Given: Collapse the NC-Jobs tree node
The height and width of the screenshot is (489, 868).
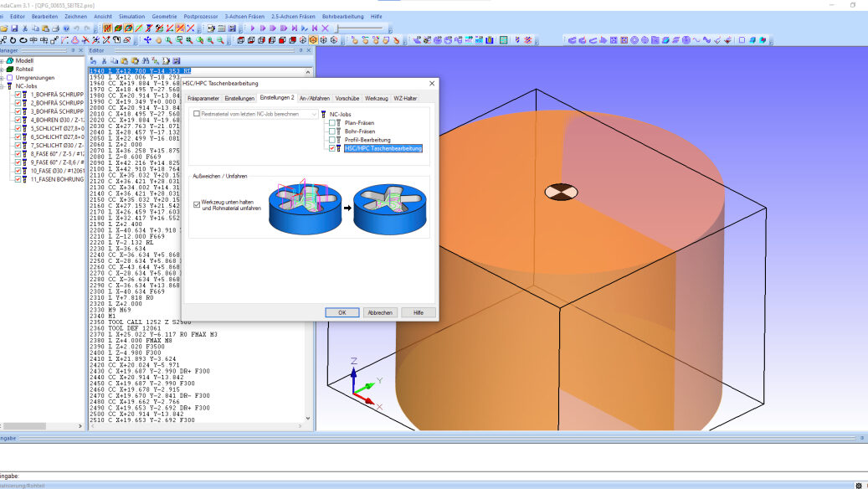Looking at the screenshot, I should click(x=3, y=85).
